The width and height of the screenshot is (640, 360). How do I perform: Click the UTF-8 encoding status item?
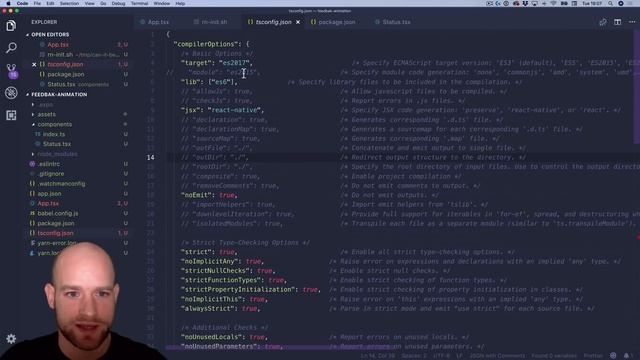click(x=441, y=356)
